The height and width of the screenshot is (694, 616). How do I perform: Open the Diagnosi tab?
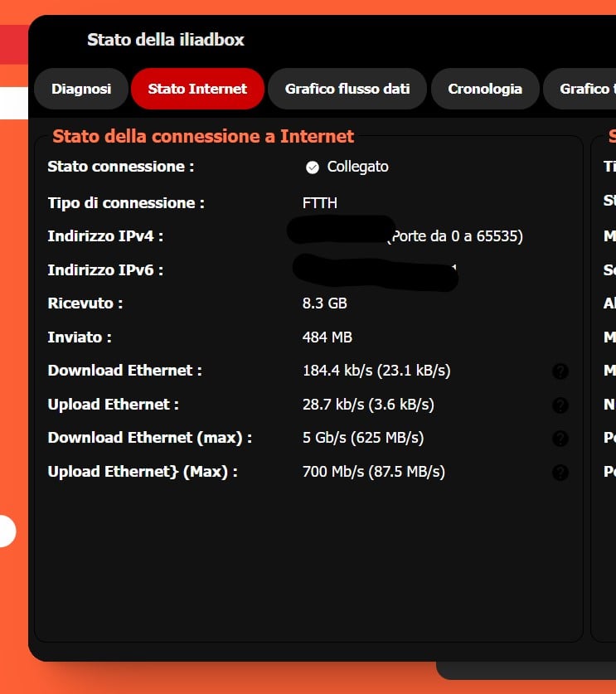coord(81,89)
